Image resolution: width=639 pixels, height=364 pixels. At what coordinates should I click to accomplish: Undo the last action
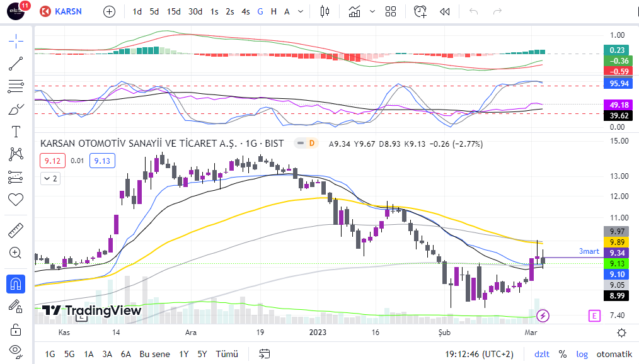(x=473, y=11)
